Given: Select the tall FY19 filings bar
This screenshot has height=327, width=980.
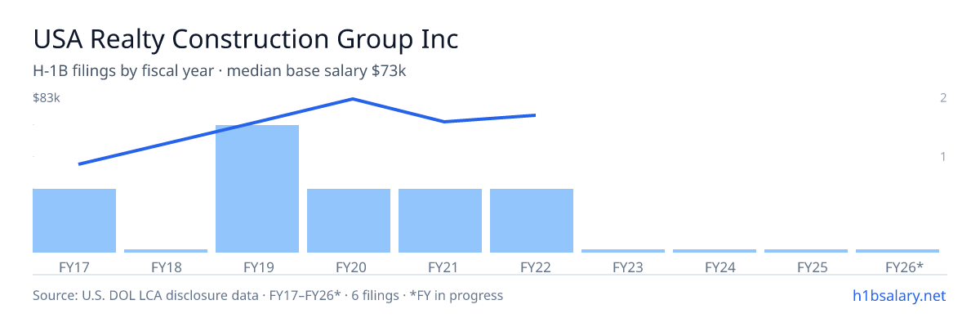Looking at the screenshot, I should coord(257,189).
